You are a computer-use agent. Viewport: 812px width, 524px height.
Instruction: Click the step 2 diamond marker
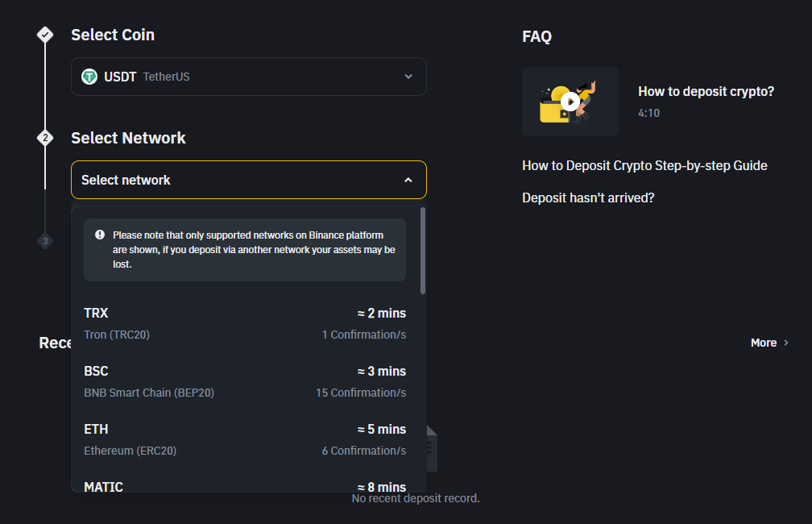pyautogui.click(x=45, y=138)
